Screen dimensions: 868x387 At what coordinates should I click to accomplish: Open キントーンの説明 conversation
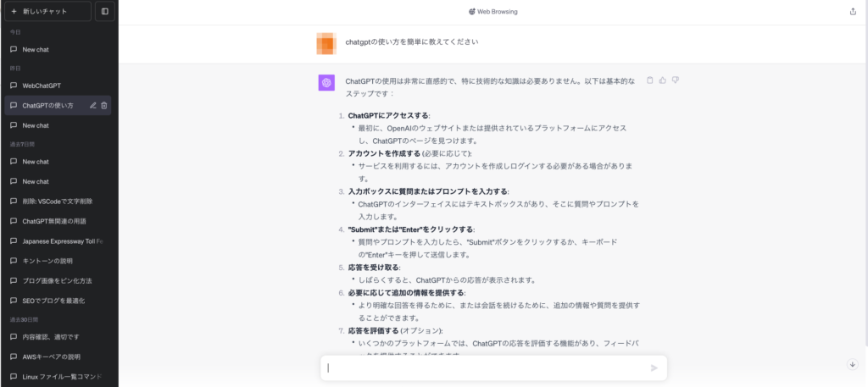click(58, 261)
